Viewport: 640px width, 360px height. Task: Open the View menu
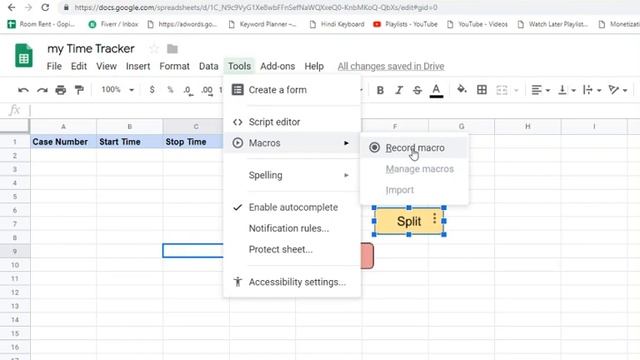click(106, 66)
